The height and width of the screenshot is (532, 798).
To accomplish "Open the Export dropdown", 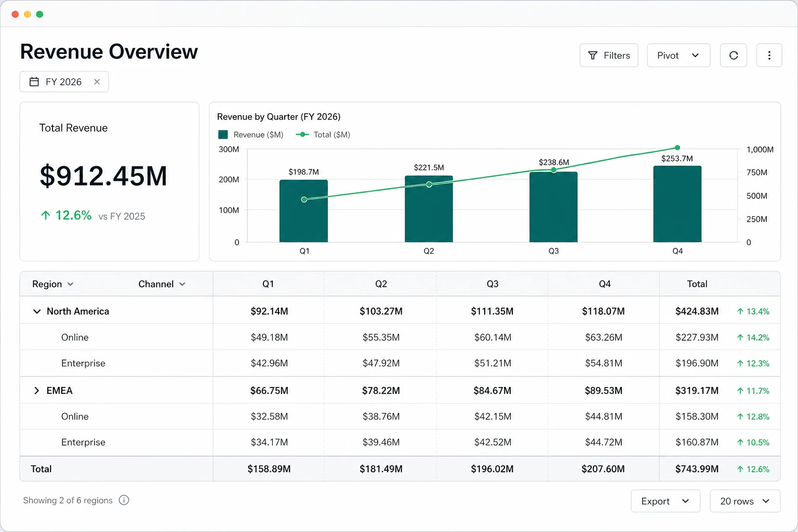I will coord(666,501).
